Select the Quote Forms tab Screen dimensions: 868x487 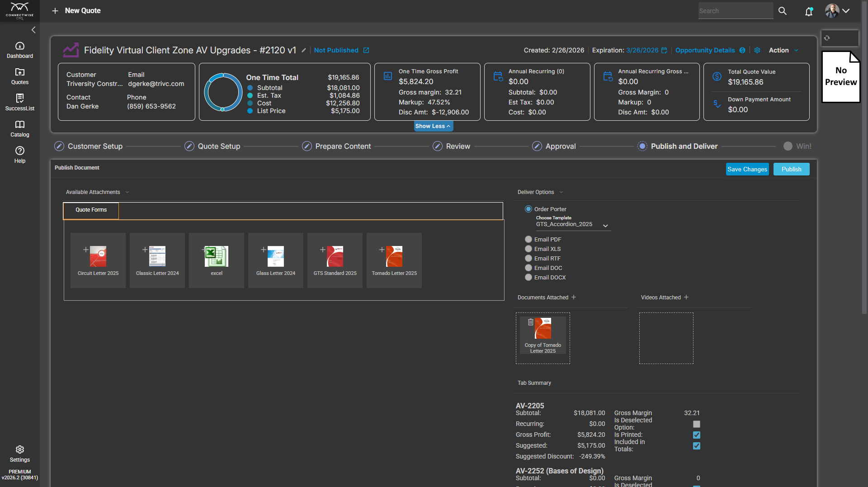point(91,210)
